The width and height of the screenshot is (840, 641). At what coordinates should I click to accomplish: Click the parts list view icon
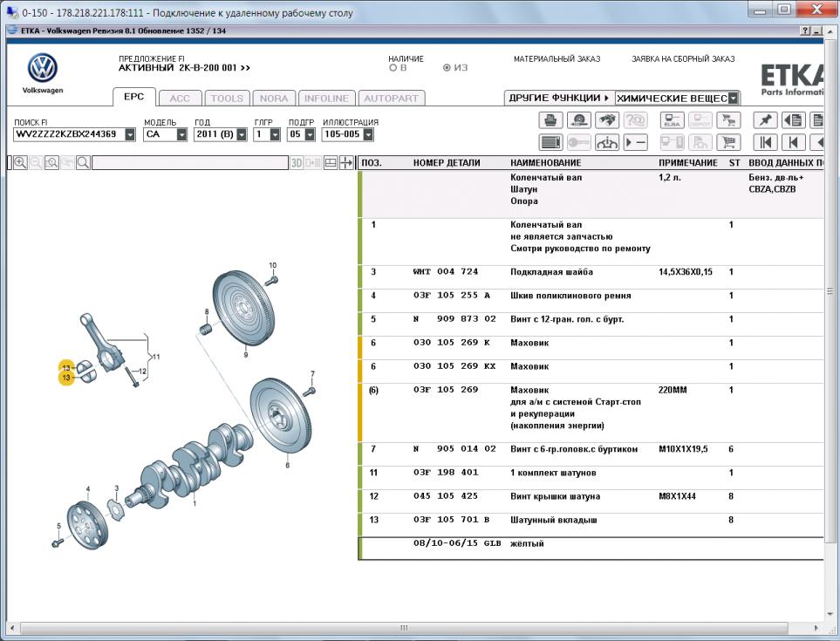(x=550, y=142)
